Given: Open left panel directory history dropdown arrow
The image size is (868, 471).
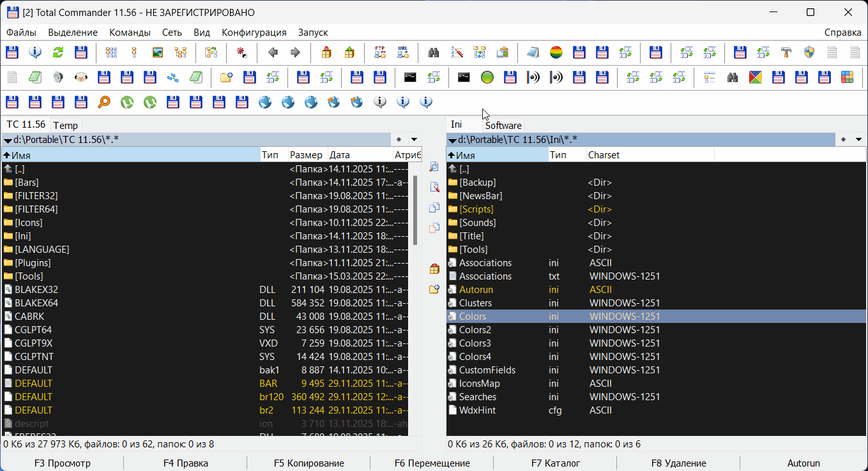Looking at the screenshot, I should pos(414,140).
